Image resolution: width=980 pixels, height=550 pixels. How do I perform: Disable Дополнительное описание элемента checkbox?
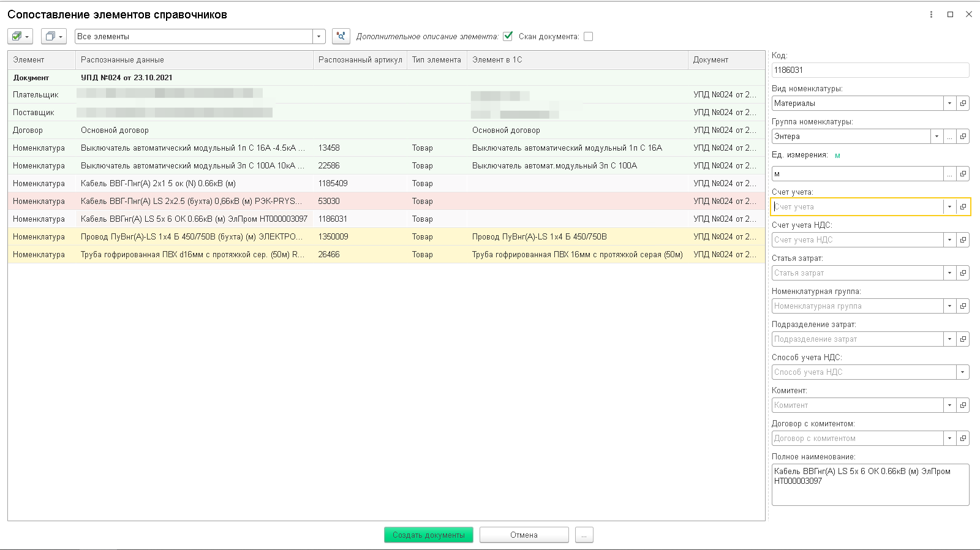tap(508, 36)
